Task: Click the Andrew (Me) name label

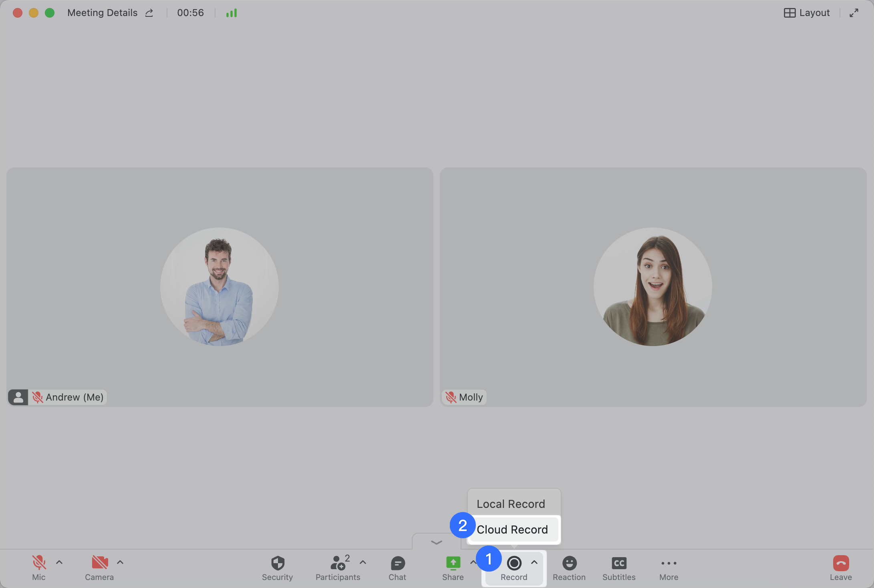Action: (75, 397)
